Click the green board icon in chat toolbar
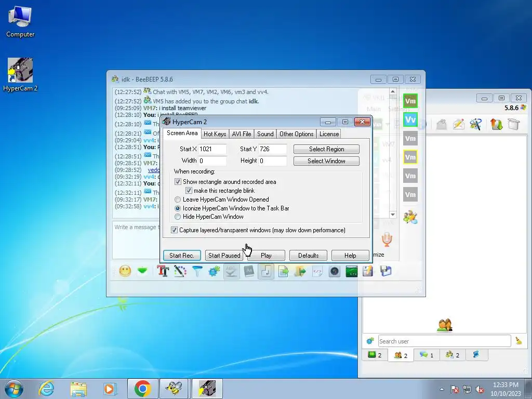 352,271
